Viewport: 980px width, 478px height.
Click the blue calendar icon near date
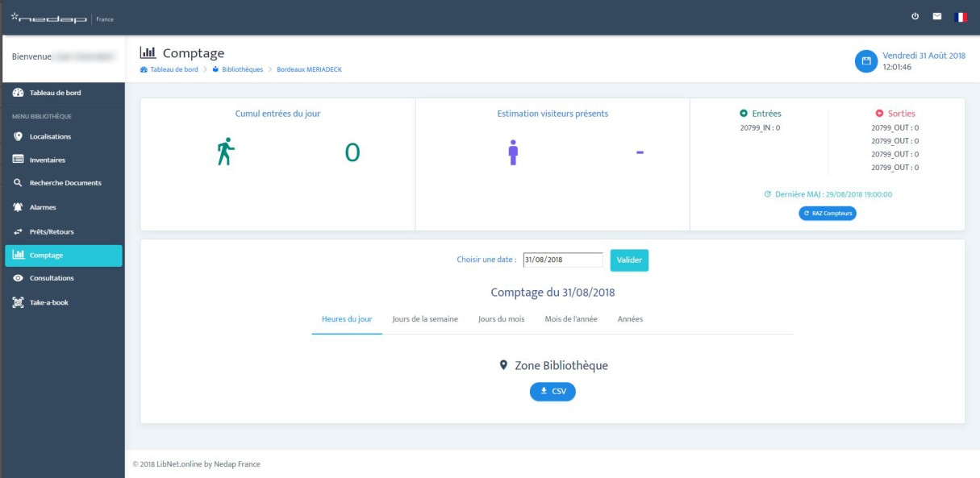[865, 61]
